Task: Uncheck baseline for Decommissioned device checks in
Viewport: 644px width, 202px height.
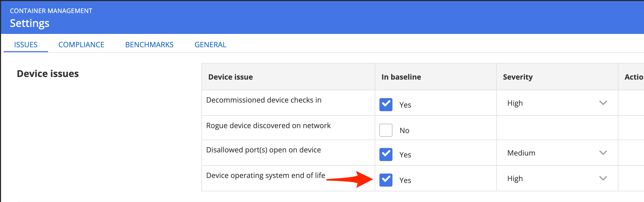Action: coord(386,104)
